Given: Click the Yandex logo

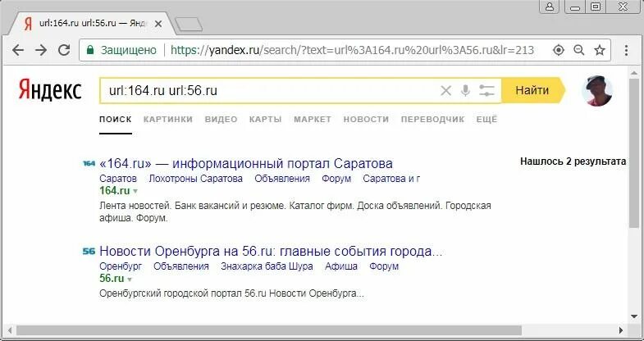Looking at the screenshot, I should [50, 90].
